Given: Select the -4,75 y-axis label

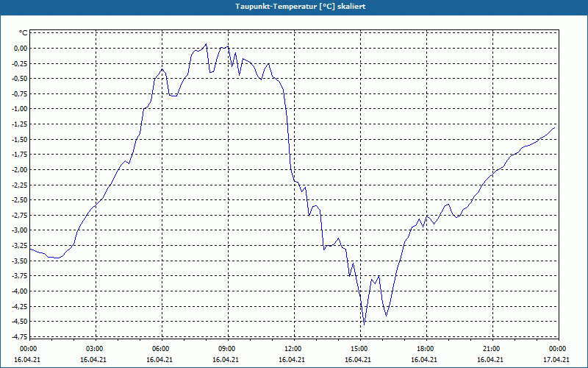Looking at the screenshot, I should click(20, 336).
